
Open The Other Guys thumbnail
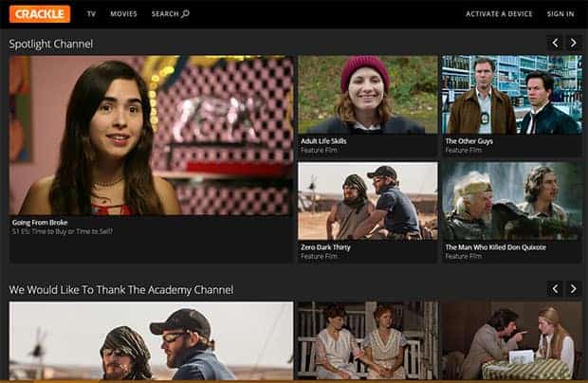tap(512, 95)
